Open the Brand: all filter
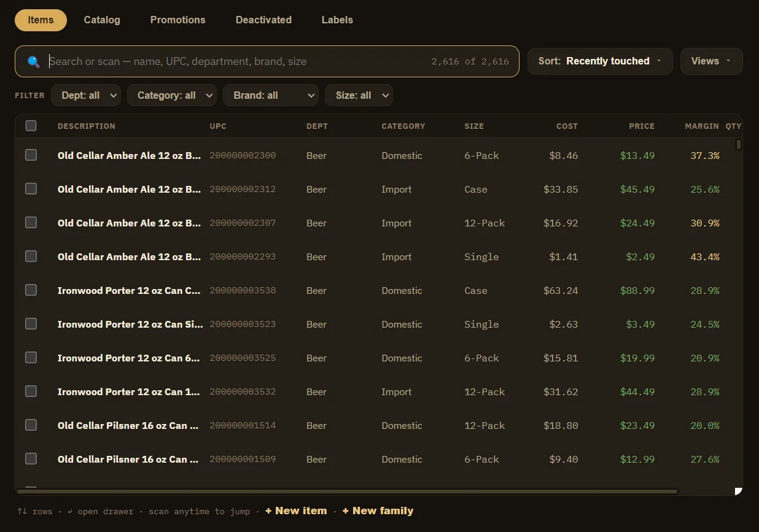The image size is (759, 532). coord(270,95)
